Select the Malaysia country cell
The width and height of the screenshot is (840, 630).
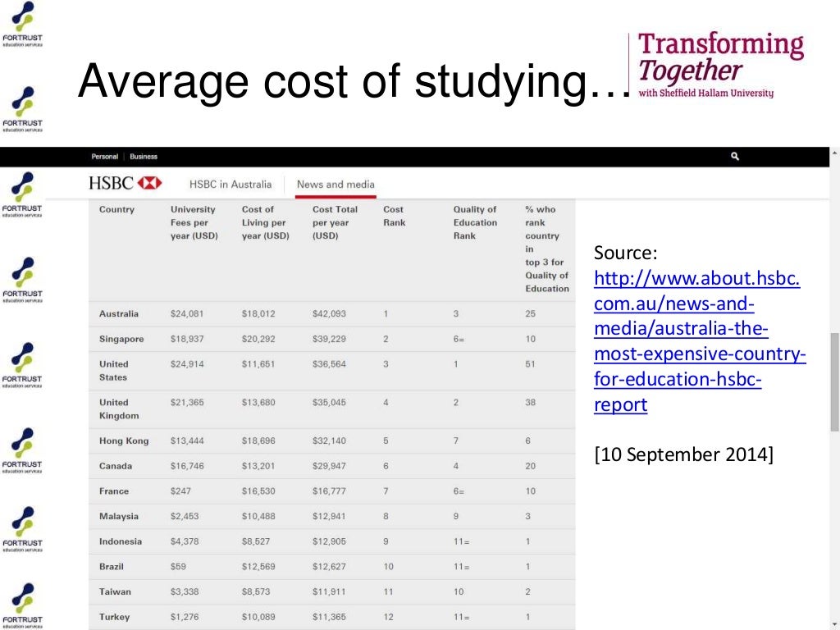(x=118, y=517)
